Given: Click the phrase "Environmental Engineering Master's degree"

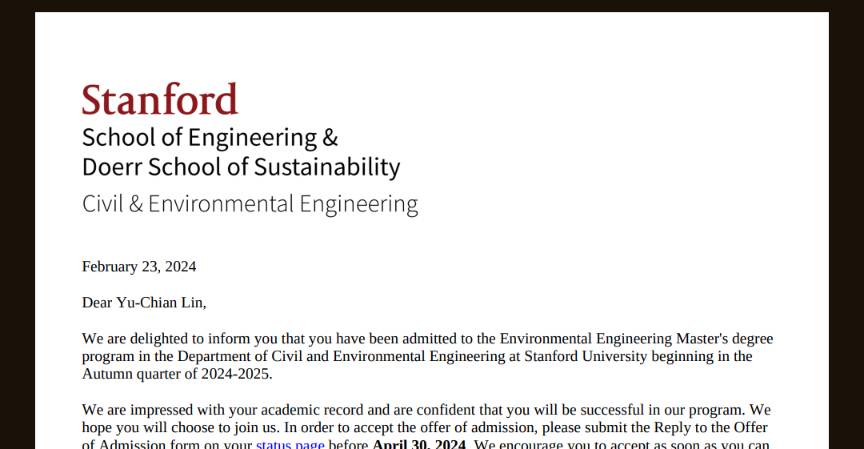Looking at the screenshot, I should 636,339.
